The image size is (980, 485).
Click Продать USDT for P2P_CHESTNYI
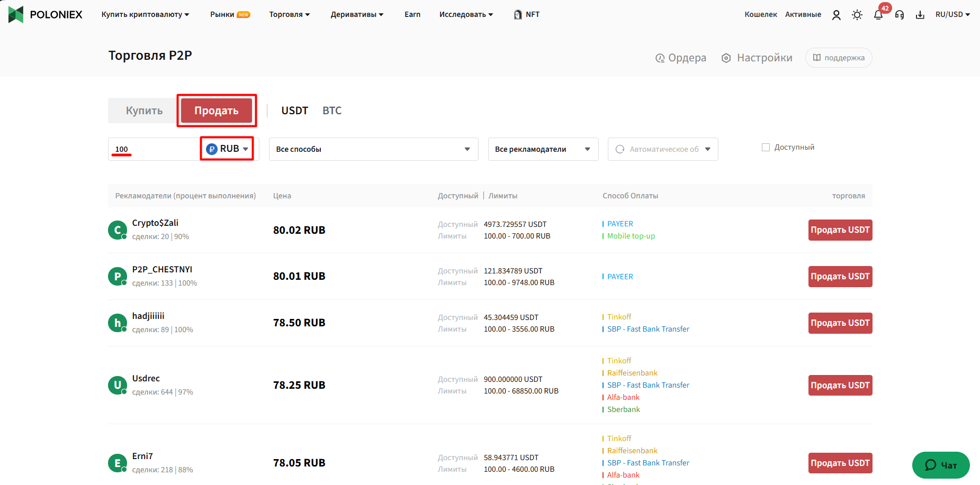point(840,277)
